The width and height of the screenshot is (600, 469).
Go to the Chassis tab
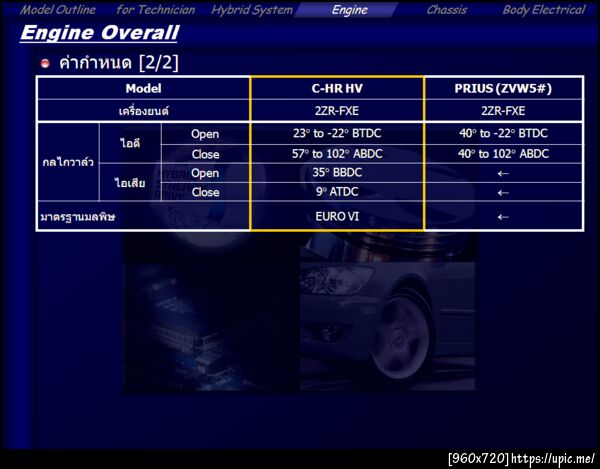pyautogui.click(x=447, y=10)
